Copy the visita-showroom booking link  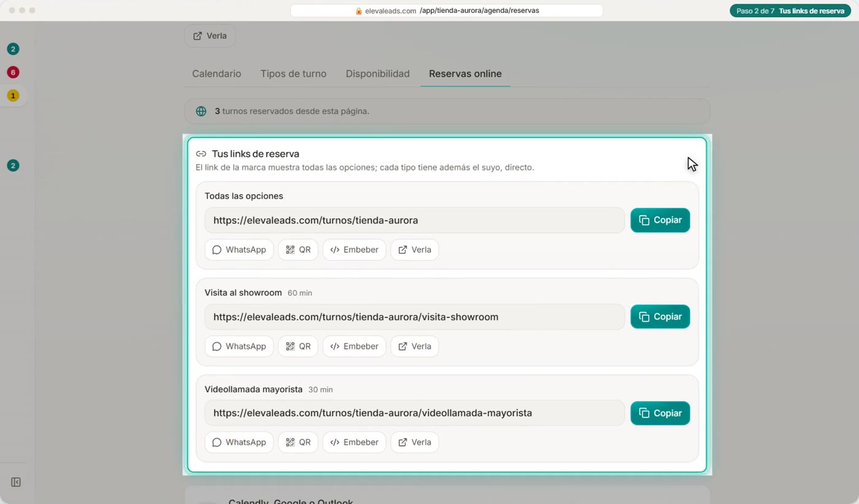coord(660,317)
